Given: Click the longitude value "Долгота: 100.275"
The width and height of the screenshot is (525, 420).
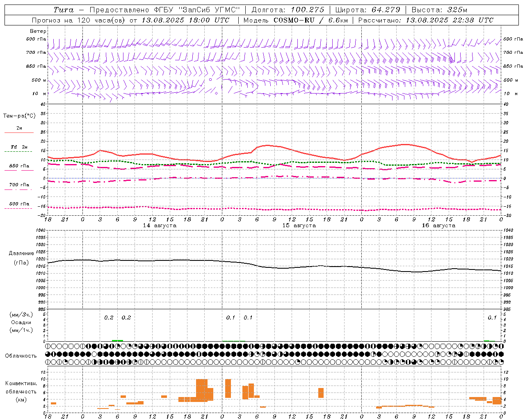Looking at the screenshot, I should (x=288, y=10).
